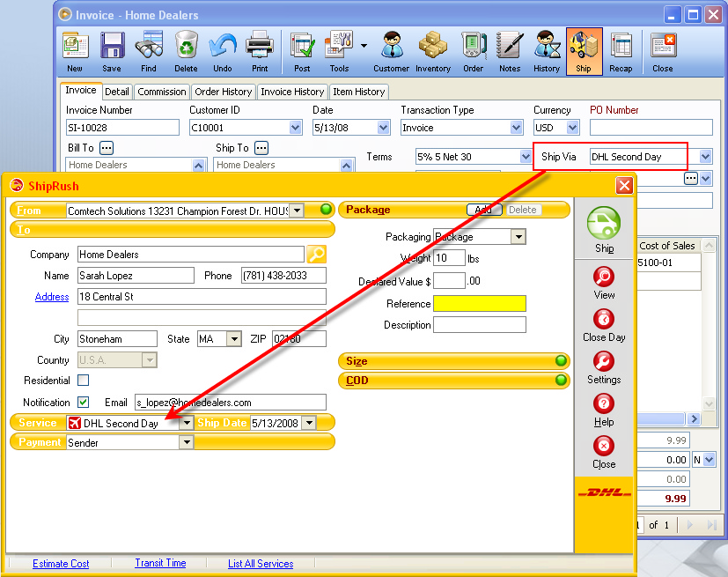Open the Date dropdown arrow

[383, 128]
